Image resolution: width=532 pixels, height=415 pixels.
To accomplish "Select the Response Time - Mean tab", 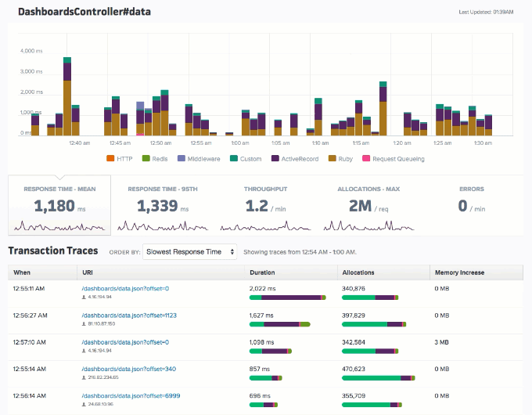I will (x=59, y=205).
